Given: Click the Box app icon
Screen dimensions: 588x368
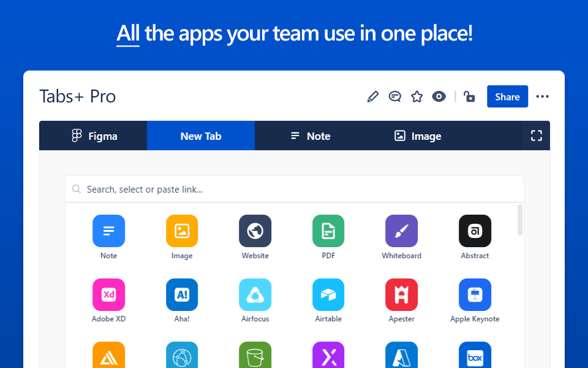Looking at the screenshot, I should coord(475,355).
